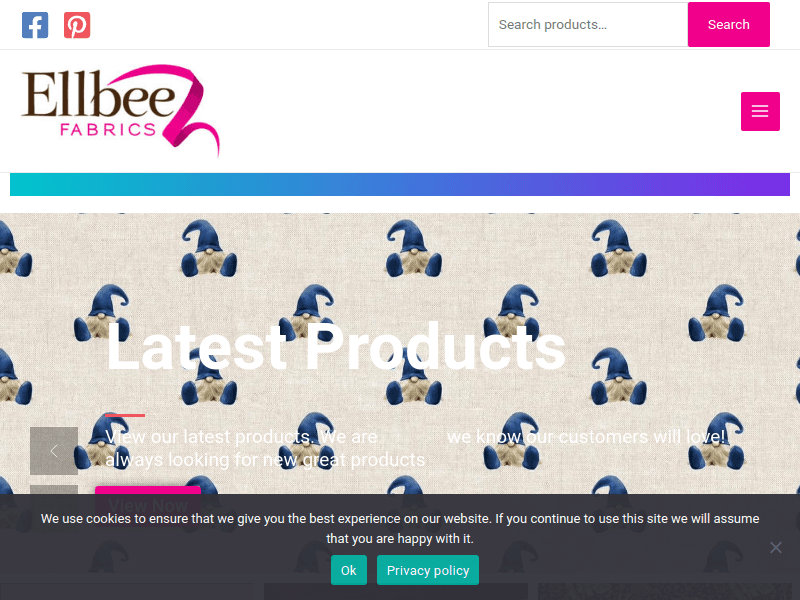This screenshot has width=800, height=600.
Task: Open the Pinterest profile icon
Action: [77, 25]
